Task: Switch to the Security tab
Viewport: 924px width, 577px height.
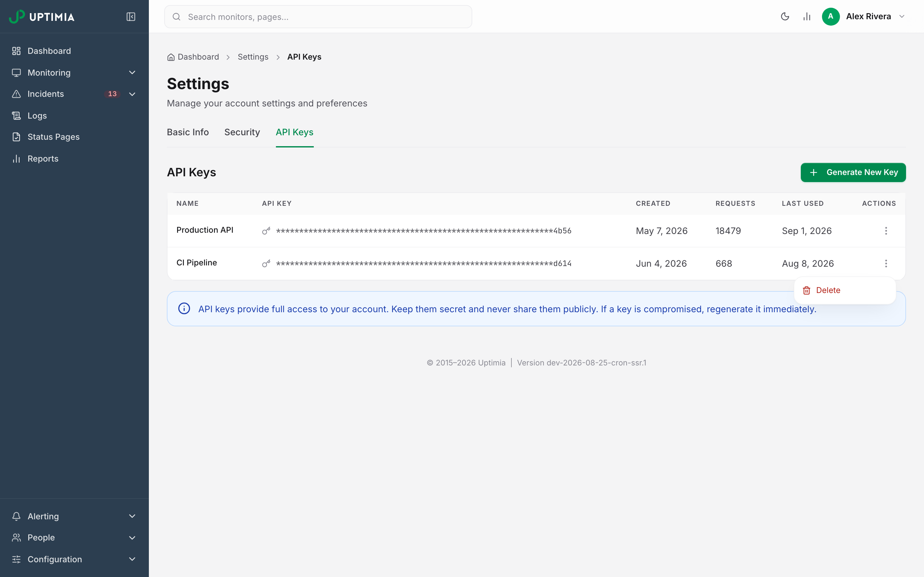Action: pos(242,132)
